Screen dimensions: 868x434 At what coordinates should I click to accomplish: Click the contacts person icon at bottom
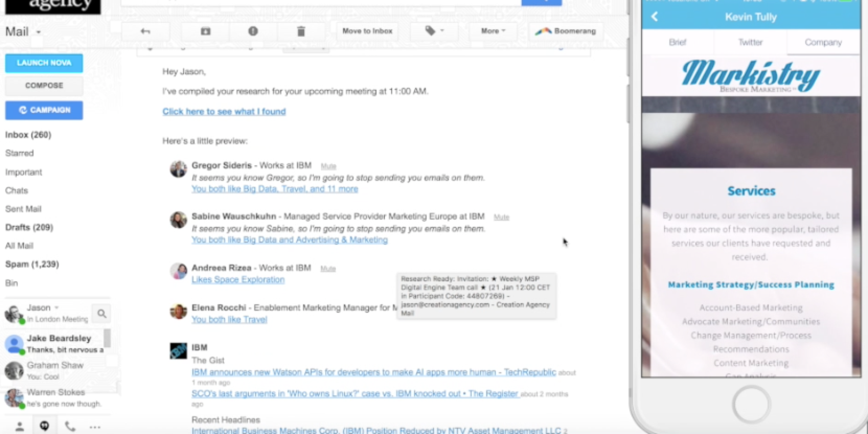19,427
